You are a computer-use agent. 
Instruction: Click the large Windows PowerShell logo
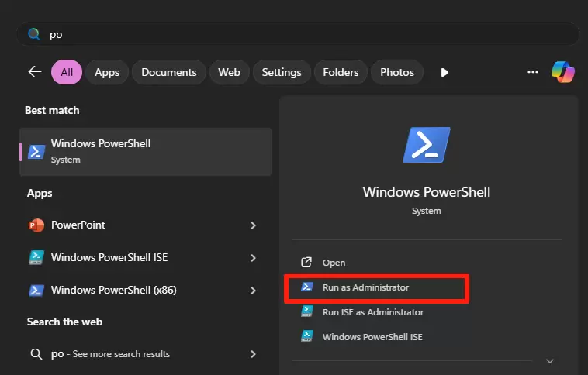tap(426, 145)
